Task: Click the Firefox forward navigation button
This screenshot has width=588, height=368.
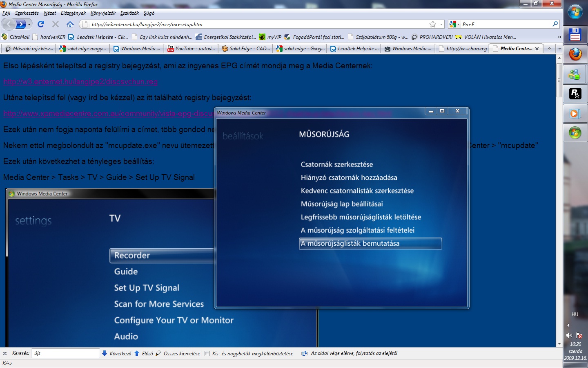Action: pyautogui.click(x=20, y=24)
